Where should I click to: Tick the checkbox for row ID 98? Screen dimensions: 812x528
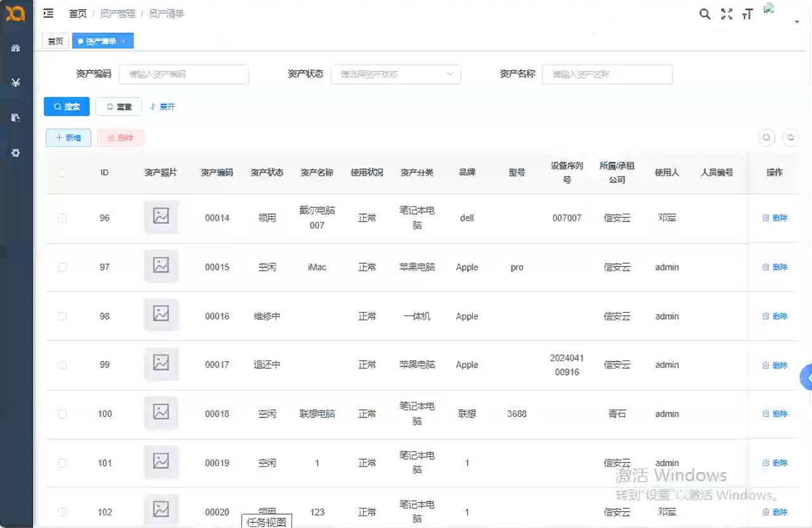tap(62, 316)
